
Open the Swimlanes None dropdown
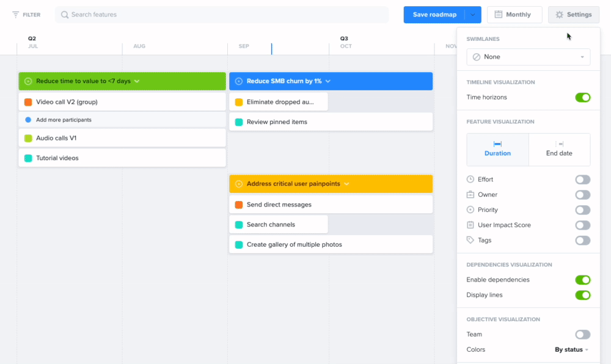[528, 57]
